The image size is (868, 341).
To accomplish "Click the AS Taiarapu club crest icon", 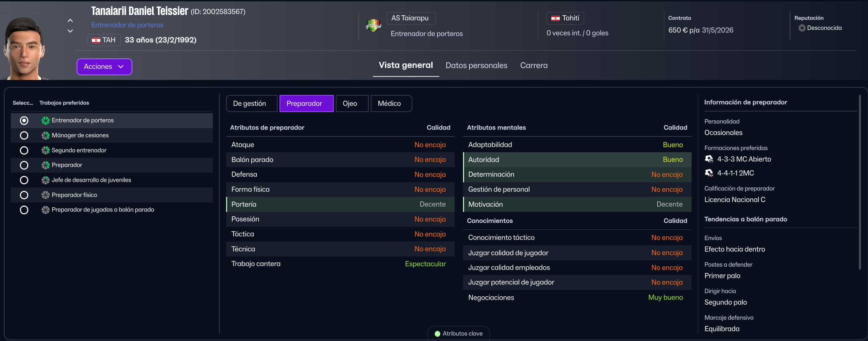I will coord(373,25).
